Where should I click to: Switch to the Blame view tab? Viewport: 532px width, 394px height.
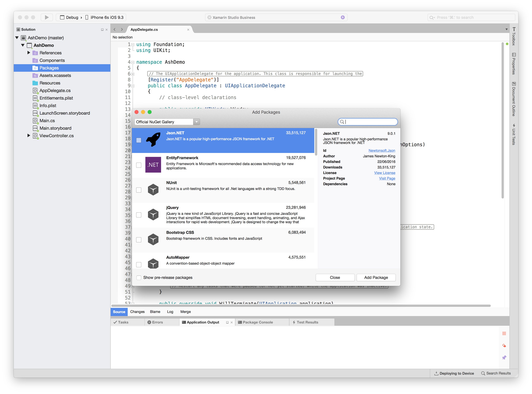155,312
